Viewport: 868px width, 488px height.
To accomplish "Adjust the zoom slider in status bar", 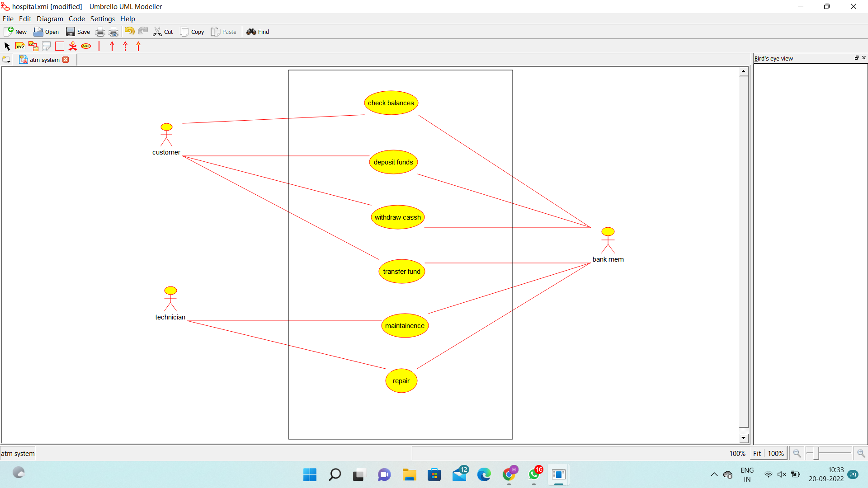I will coord(817,453).
